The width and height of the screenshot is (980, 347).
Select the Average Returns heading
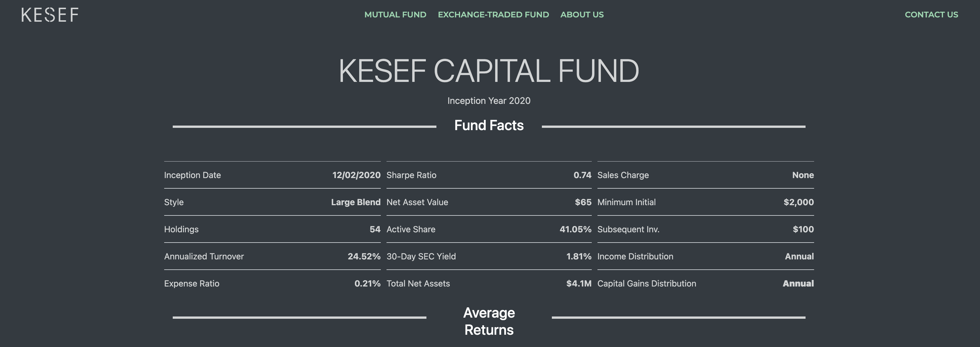pyautogui.click(x=489, y=321)
